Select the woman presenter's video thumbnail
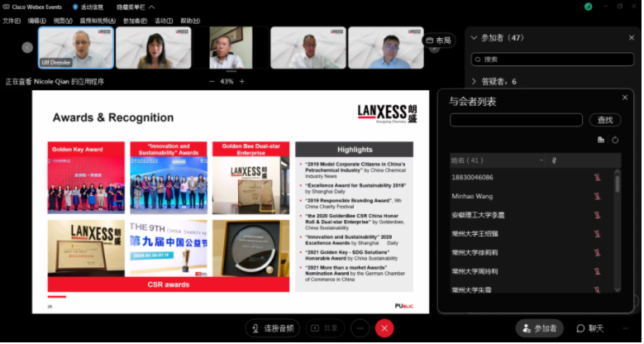This screenshot has width=644, height=344. tap(154, 48)
